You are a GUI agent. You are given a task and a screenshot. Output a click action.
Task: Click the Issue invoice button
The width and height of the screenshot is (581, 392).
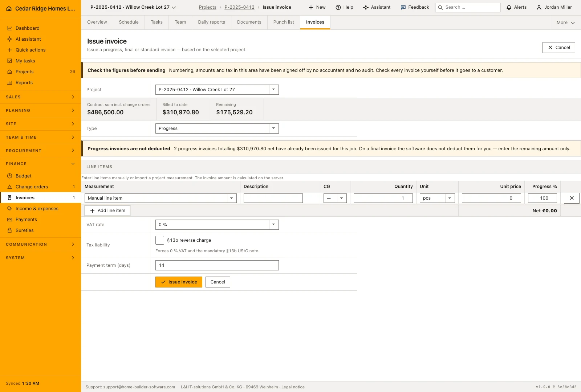(x=179, y=282)
